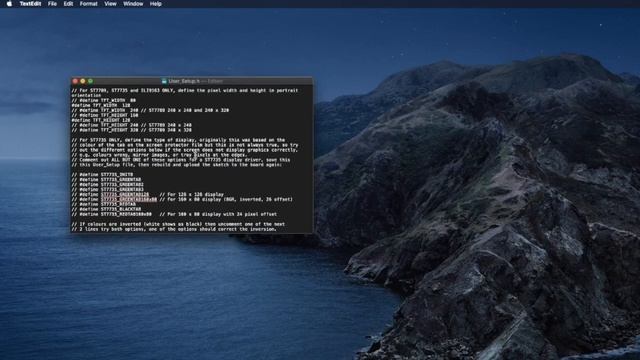Screen dimensions: 640x360
Task: Click the 'For 128 x 128 display' comment
Action: 191,195
